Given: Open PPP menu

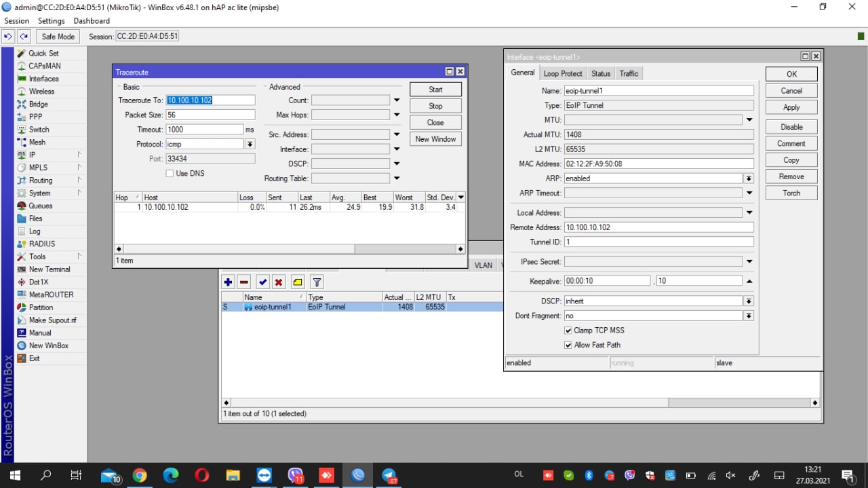Looking at the screenshot, I should pyautogui.click(x=35, y=117).
